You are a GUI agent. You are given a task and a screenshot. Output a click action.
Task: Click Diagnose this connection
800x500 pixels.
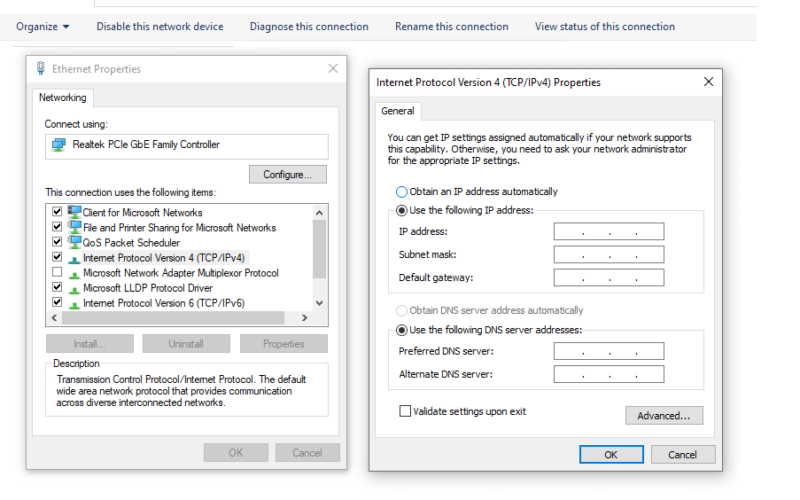coord(309,27)
